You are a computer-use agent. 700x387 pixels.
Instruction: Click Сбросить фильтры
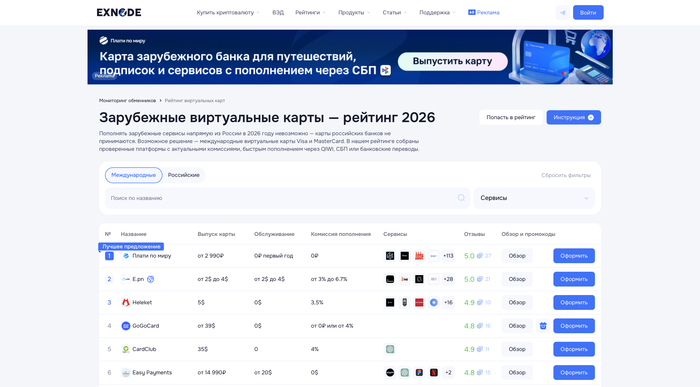tap(566, 175)
